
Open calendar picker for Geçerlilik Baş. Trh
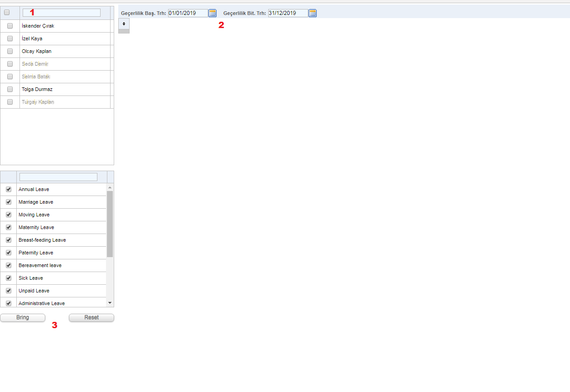213,13
